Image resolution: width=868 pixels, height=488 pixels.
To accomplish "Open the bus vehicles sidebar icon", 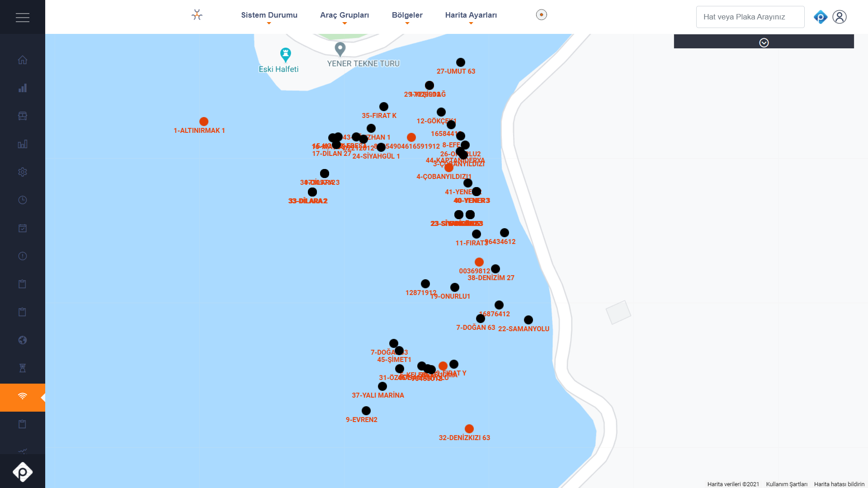I will (23, 116).
